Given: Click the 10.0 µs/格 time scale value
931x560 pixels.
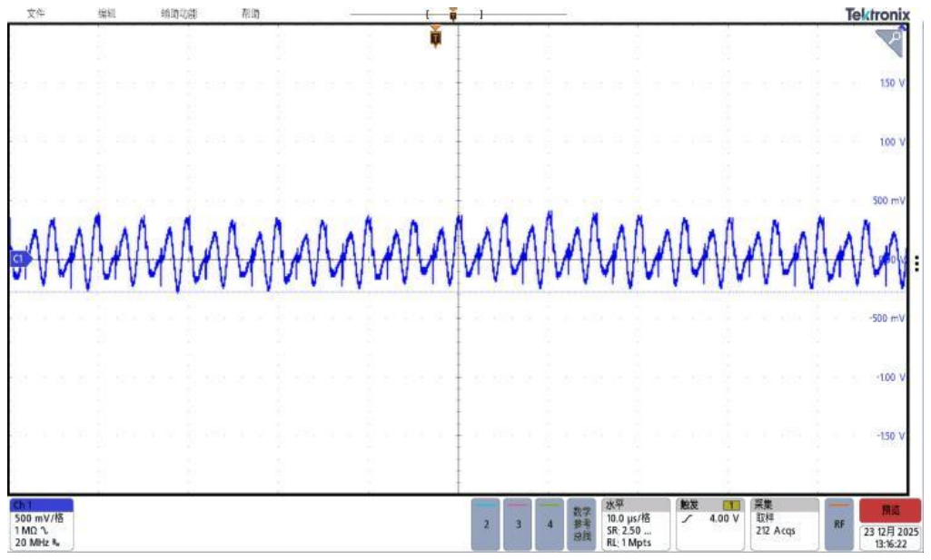Looking at the screenshot, I should click(629, 518).
